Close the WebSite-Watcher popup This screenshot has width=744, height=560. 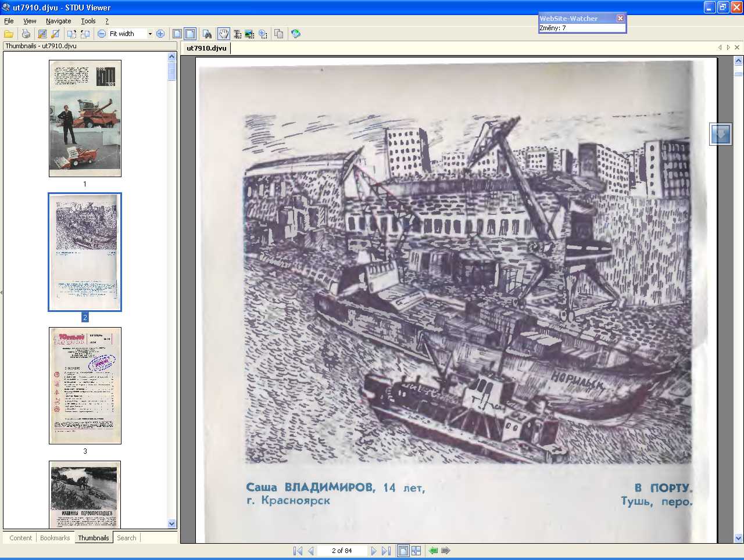(x=620, y=19)
